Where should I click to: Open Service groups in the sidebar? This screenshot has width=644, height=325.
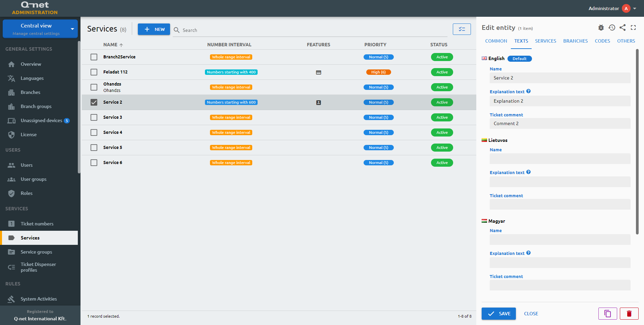point(39,252)
